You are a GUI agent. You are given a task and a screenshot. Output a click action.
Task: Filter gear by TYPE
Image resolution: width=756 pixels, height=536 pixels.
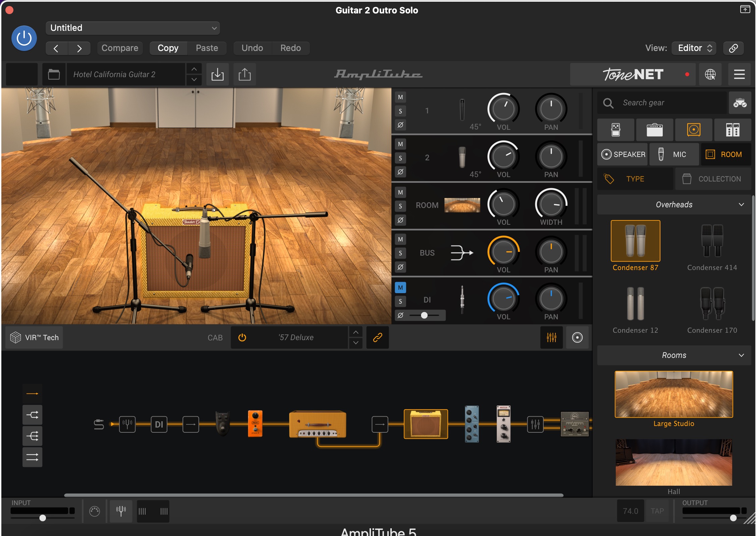pyautogui.click(x=635, y=179)
